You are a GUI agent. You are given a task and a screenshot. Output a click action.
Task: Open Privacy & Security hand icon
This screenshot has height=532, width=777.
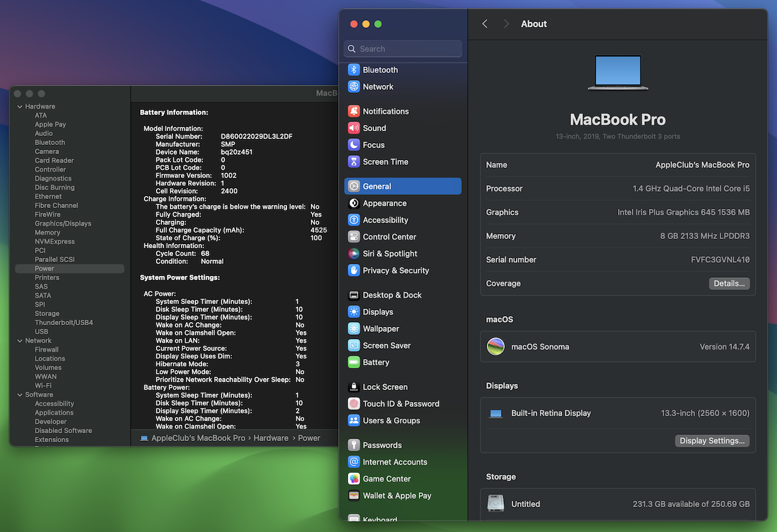tap(354, 271)
